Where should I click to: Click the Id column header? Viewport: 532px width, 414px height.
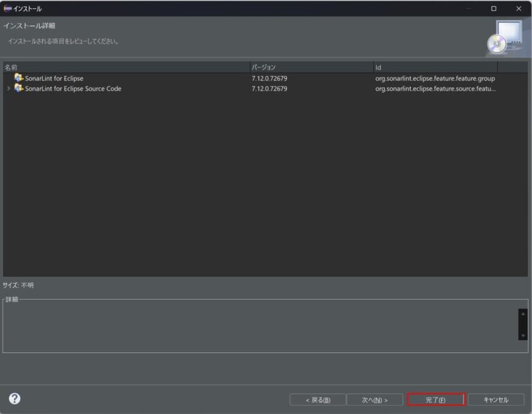[434, 67]
